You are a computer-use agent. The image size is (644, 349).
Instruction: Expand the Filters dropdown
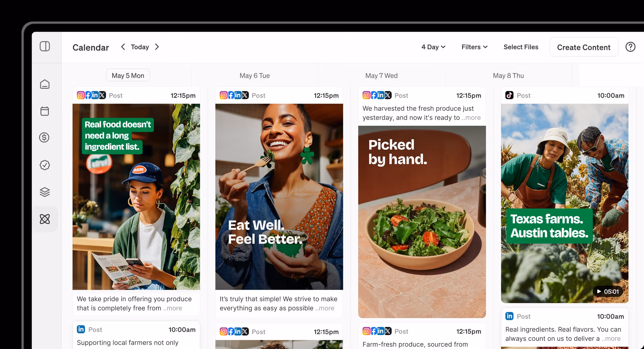(475, 47)
